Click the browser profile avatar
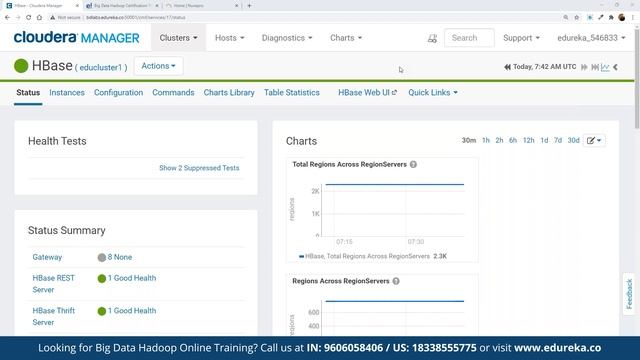Image resolution: width=640 pixels, height=360 pixels. tap(622, 18)
